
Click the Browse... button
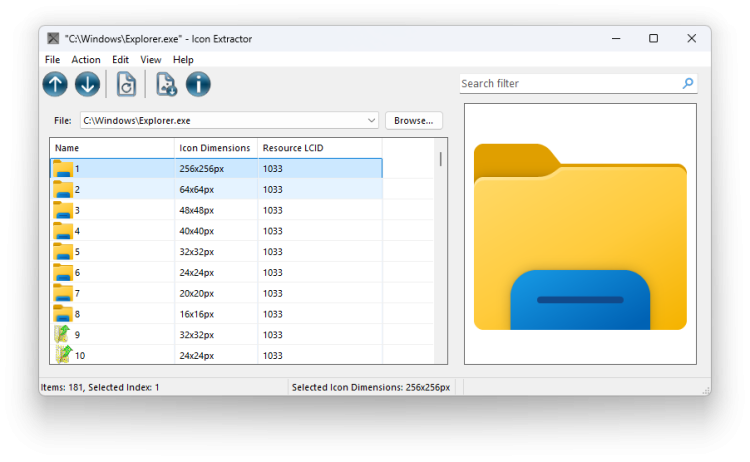pyautogui.click(x=413, y=121)
